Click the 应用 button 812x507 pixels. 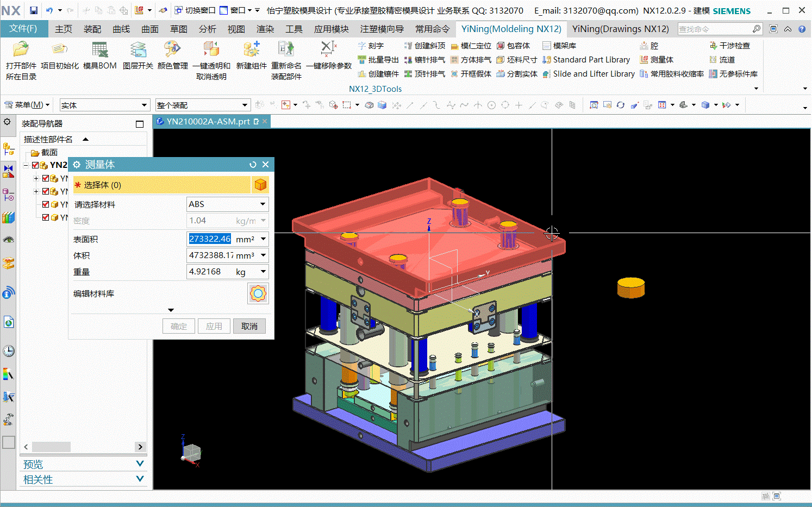click(214, 326)
